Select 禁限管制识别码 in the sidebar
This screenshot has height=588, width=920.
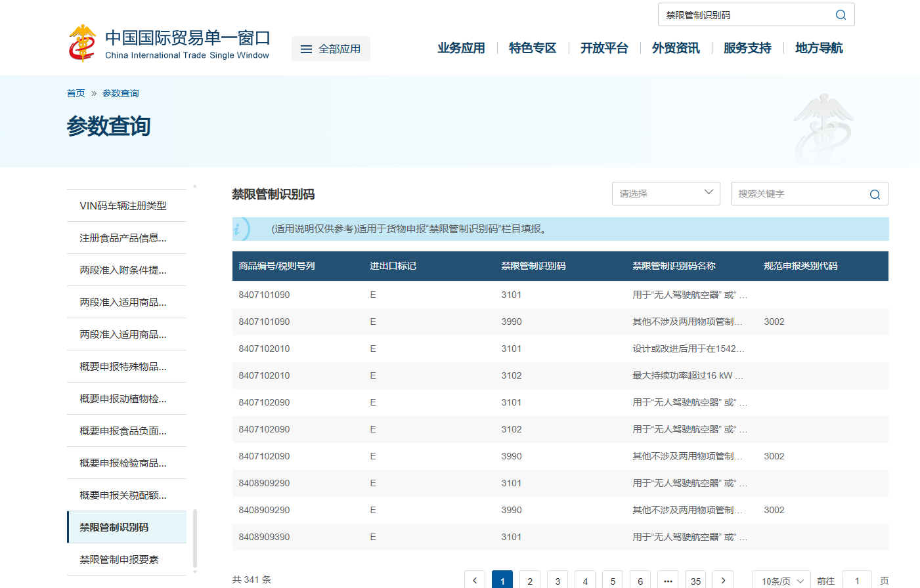[127, 527]
